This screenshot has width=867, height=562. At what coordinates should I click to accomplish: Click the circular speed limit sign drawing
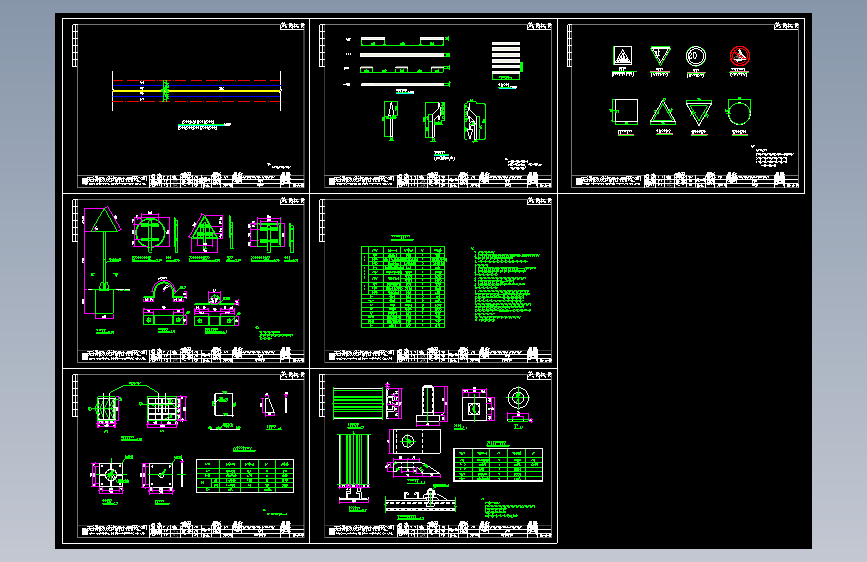click(696, 56)
